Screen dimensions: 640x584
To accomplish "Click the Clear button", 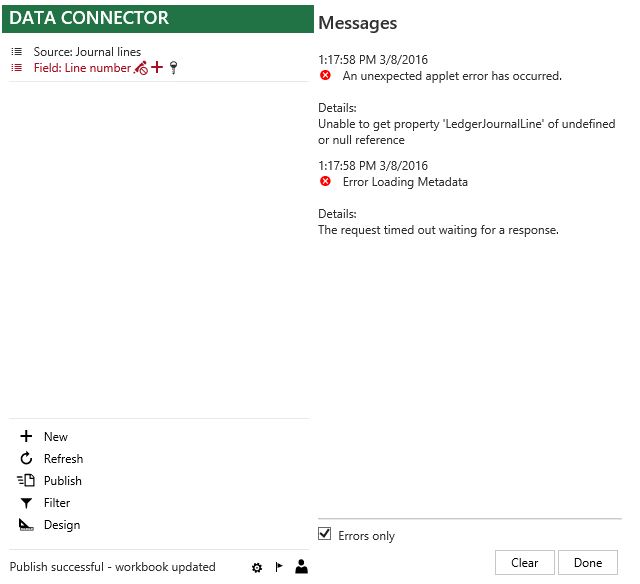I will click(x=524, y=563).
